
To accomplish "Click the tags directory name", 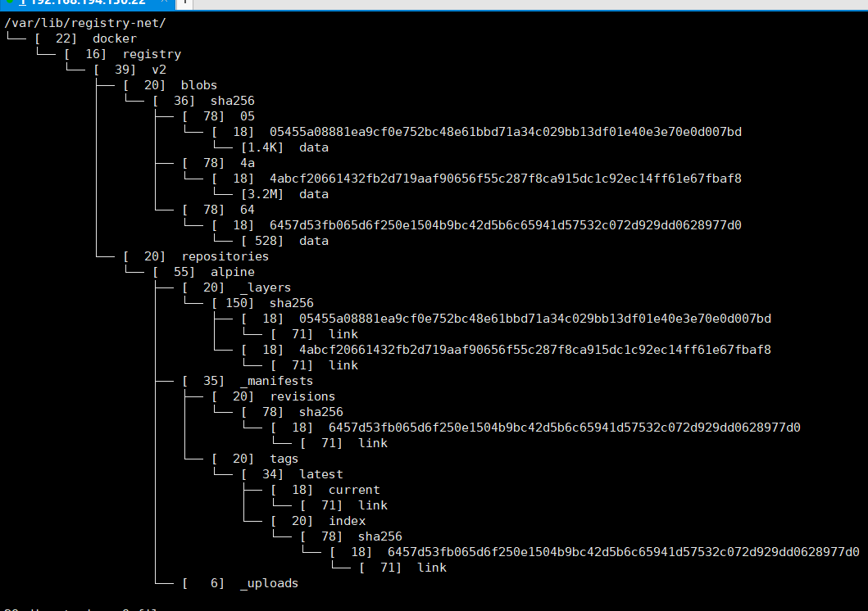I will pyautogui.click(x=284, y=459).
